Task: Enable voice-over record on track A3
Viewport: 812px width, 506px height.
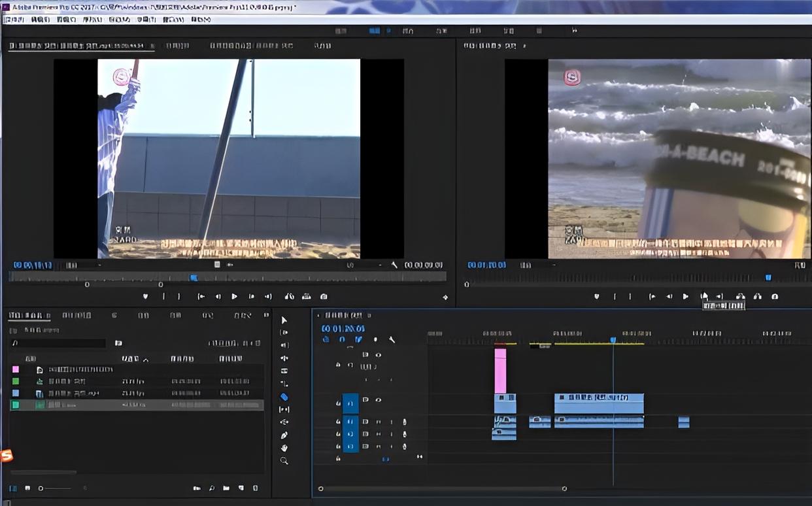Action: pyautogui.click(x=404, y=447)
